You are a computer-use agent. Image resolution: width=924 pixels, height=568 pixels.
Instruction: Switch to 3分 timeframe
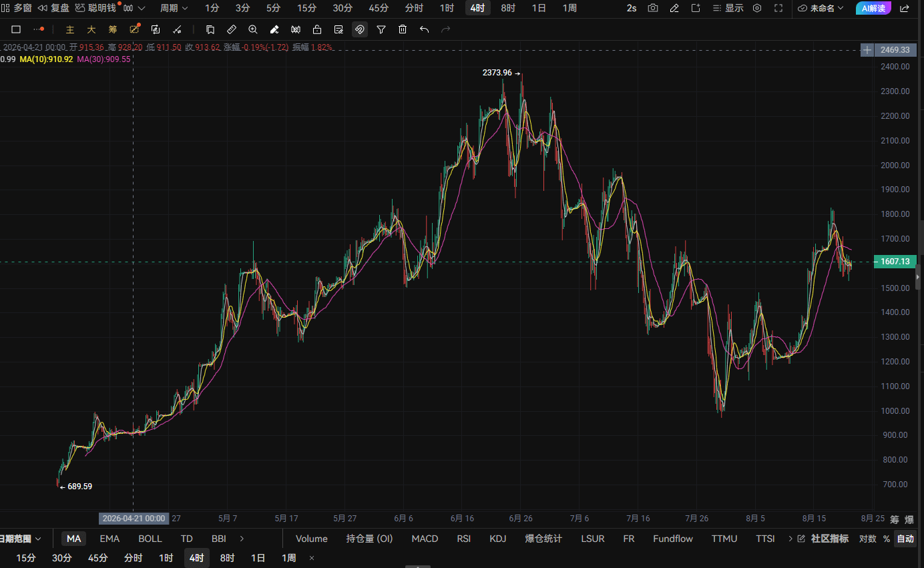point(242,8)
